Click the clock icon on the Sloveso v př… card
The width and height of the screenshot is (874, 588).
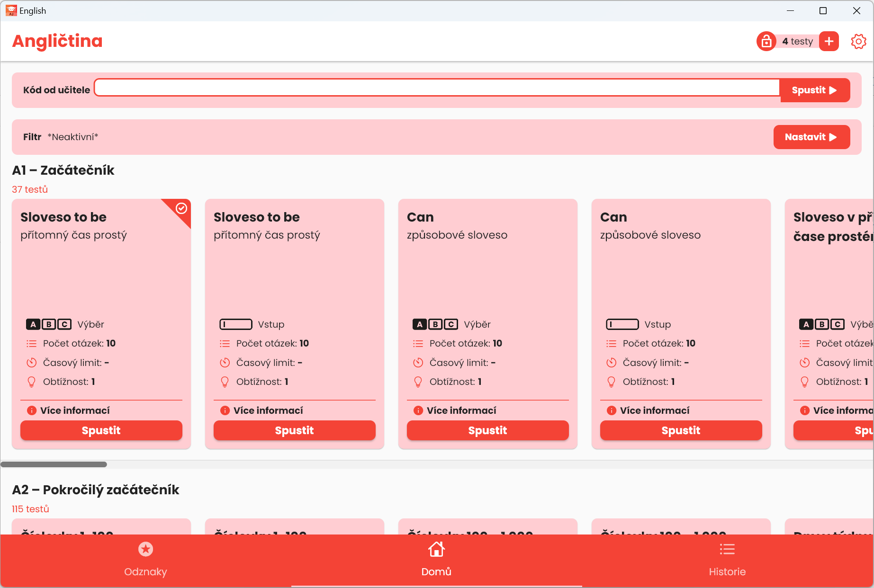coord(805,363)
